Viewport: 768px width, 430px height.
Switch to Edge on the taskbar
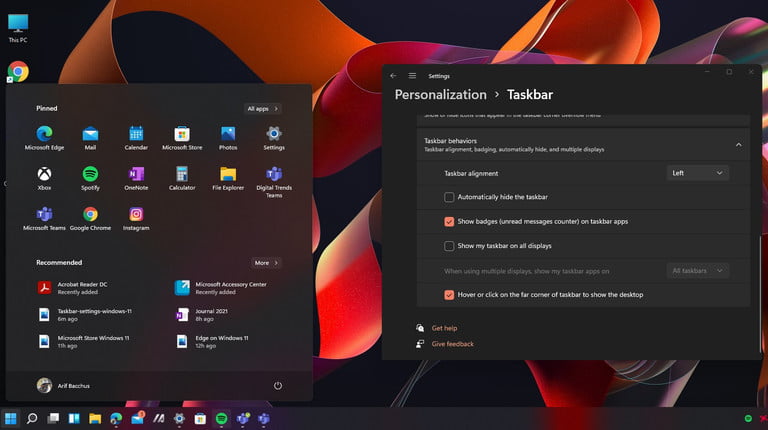coord(116,418)
